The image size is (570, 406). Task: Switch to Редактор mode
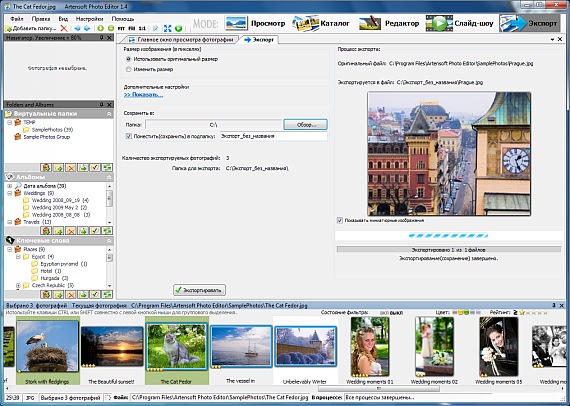389,23
